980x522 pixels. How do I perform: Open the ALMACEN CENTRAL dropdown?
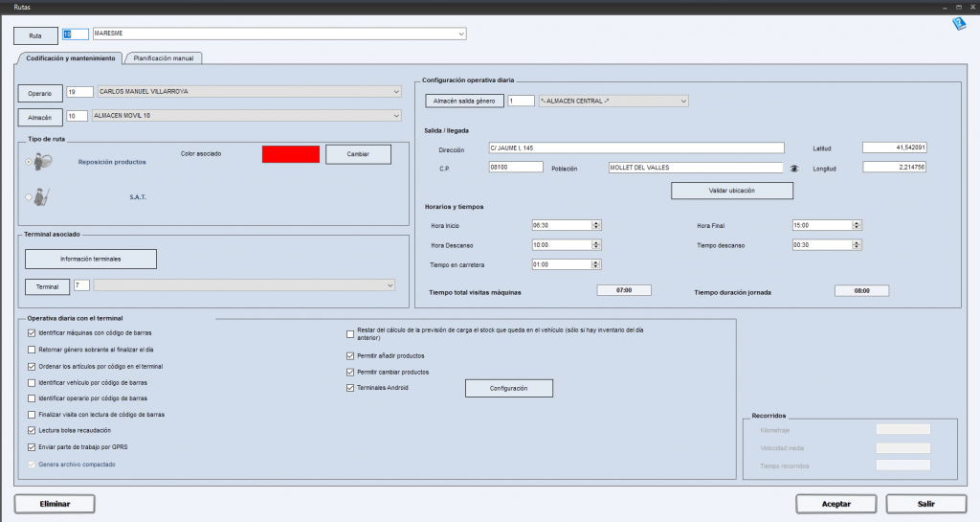tap(683, 101)
